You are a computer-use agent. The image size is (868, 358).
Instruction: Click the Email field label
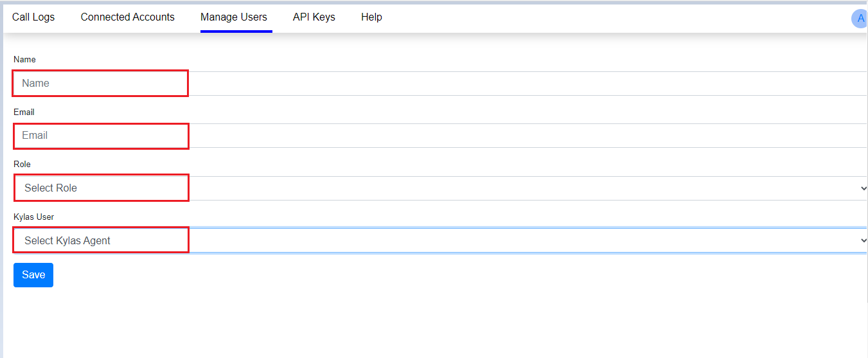pos(24,112)
